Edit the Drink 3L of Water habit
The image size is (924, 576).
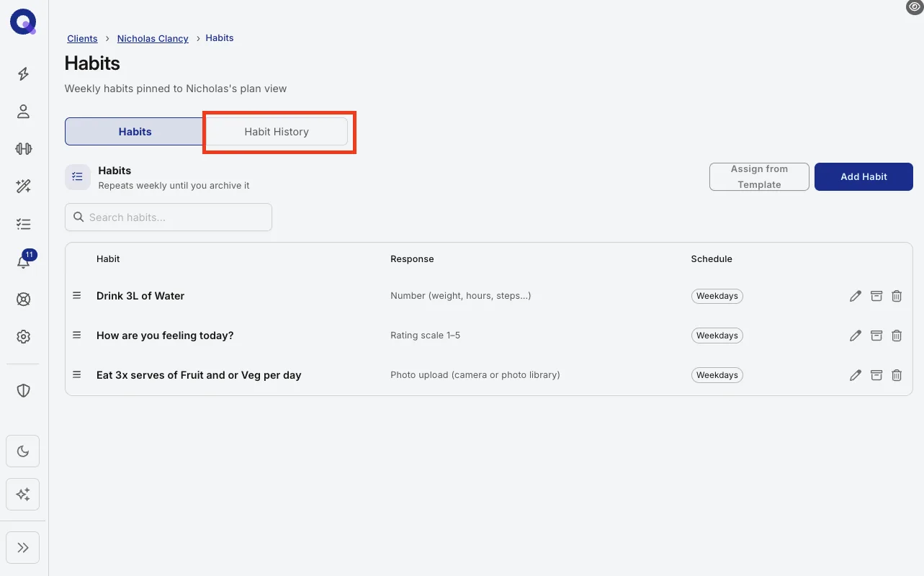point(856,296)
